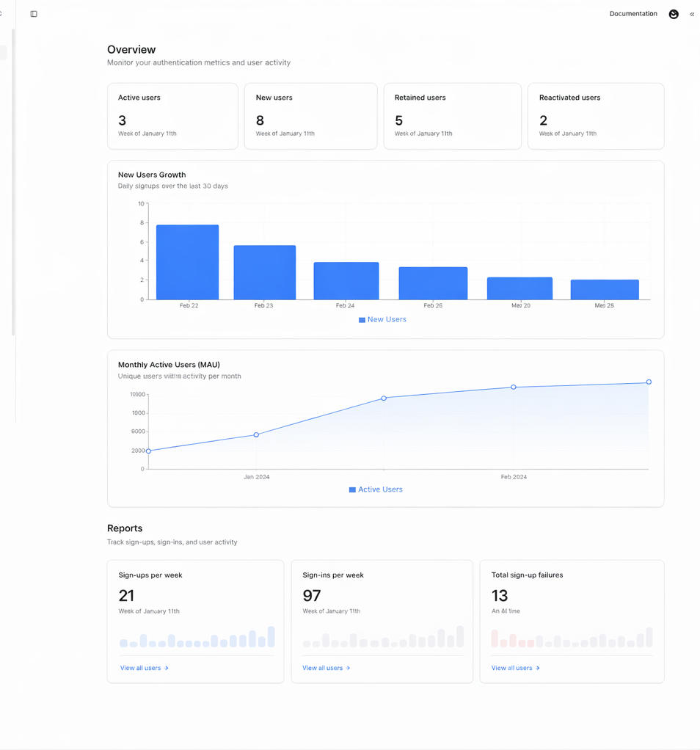This screenshot has height=750, width=700.
Task: Select MAU data point above Feb 2024 label
Action: [x=514, y=387]
